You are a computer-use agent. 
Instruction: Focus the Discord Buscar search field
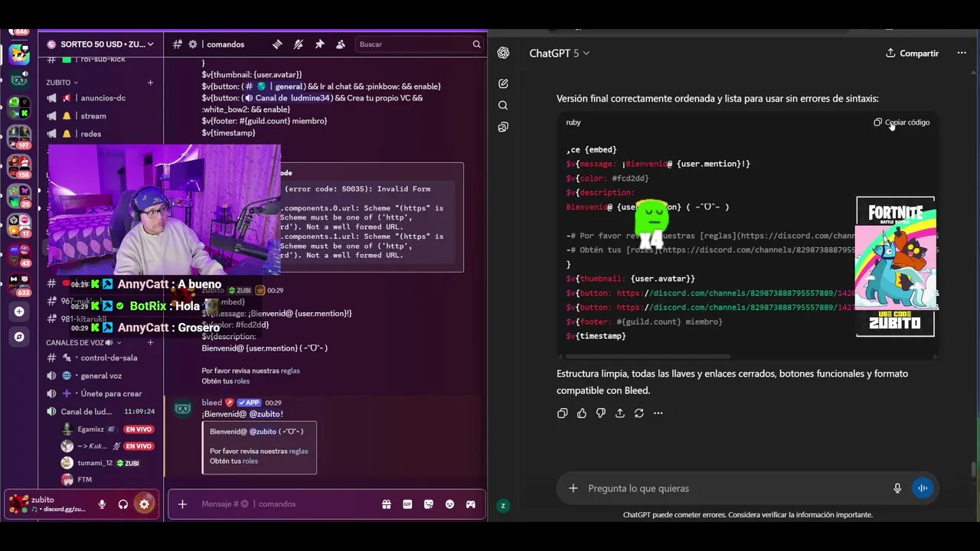420,44
